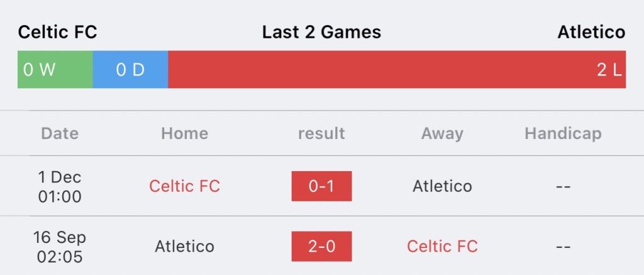Click the handicap dashes for 1 Dec match
This screenshot has height=275, width=644.
tap(563, 187)
